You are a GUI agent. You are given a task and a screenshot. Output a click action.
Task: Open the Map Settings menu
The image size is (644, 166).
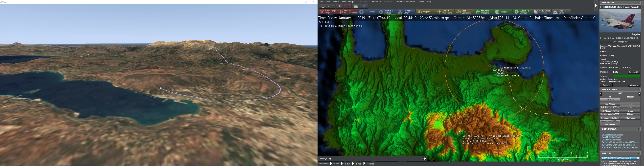[x=347, y=1]
